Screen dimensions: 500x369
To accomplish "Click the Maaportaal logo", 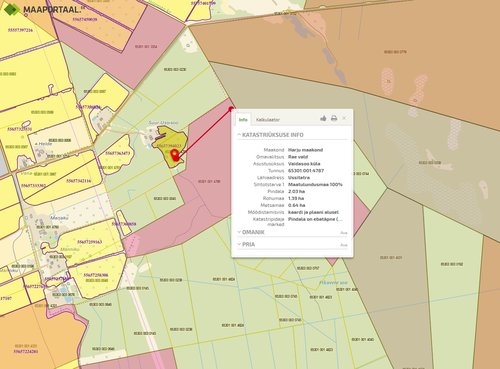I will [x=43, y=9].
